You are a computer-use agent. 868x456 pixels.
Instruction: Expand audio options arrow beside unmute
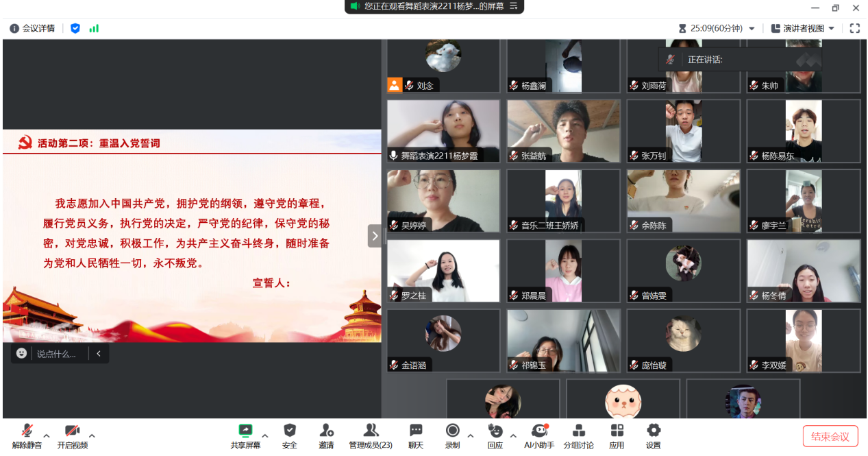pos(47,435)
